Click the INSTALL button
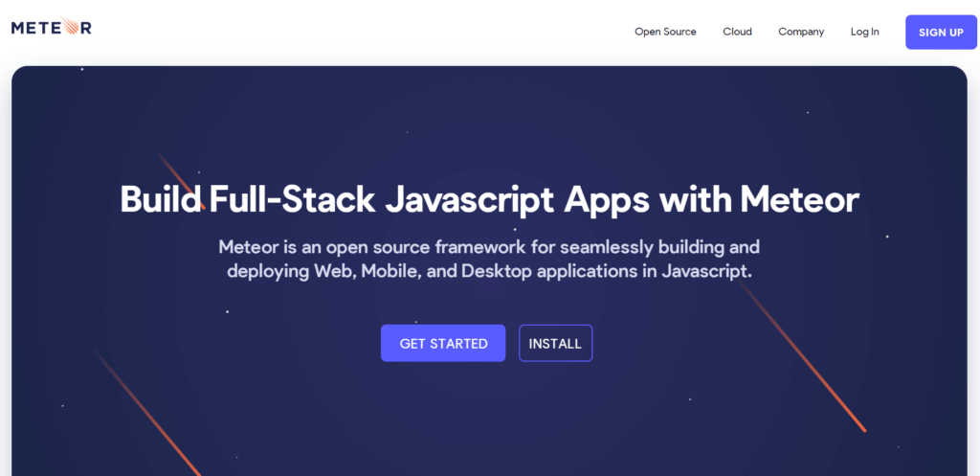Screen dimensions: 980x476 point(555,344)
